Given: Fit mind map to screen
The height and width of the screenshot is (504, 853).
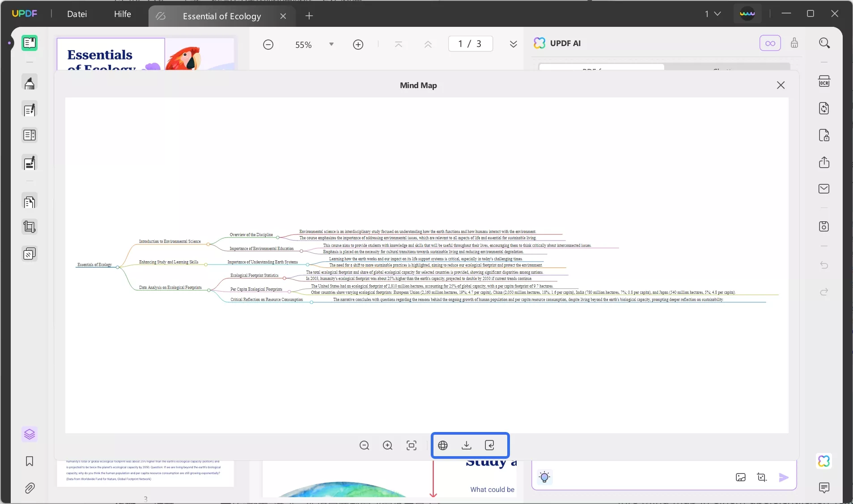Looking at the screenshot, I should coord(412,445).
